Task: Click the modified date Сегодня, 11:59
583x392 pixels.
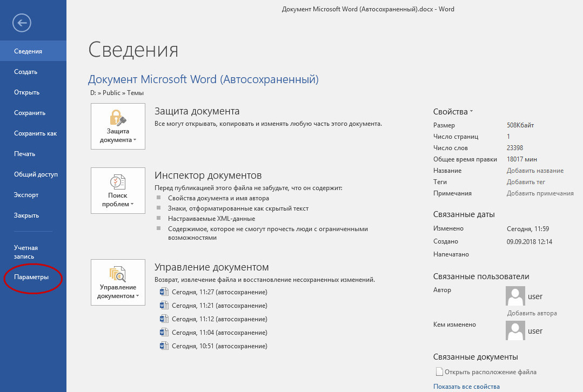Action: (527, 229)
